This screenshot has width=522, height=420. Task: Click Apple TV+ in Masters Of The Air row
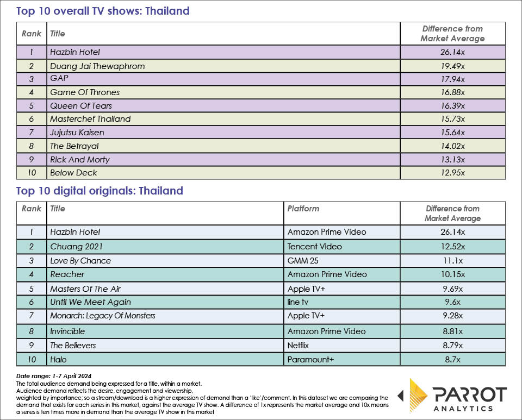342,289
